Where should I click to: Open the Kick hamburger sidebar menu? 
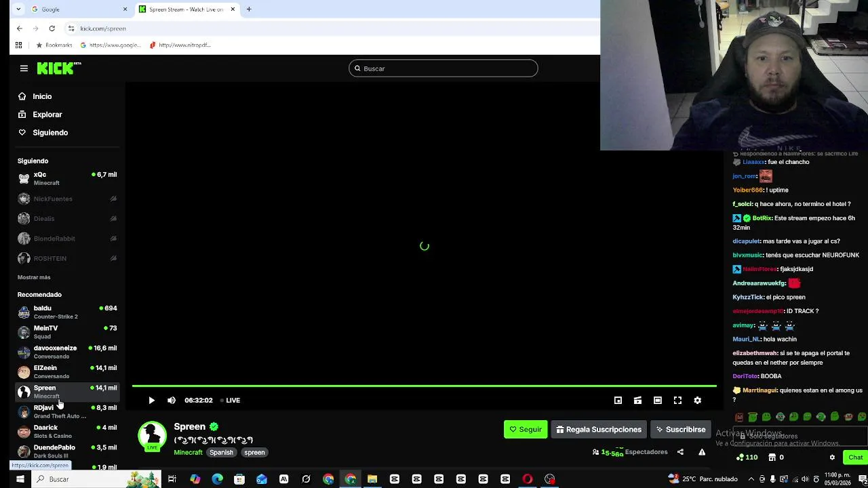point(24,68)
